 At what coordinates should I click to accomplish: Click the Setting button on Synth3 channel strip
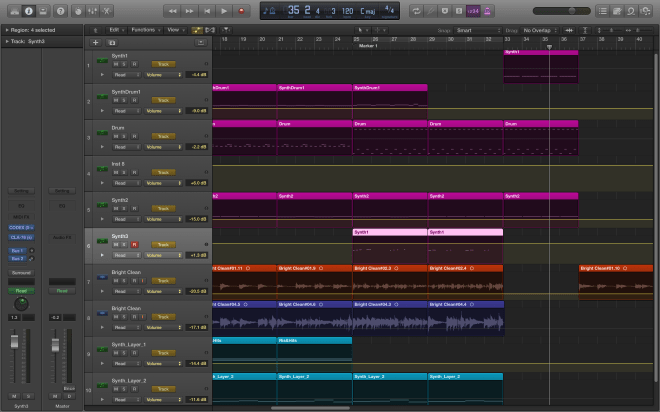21,190
